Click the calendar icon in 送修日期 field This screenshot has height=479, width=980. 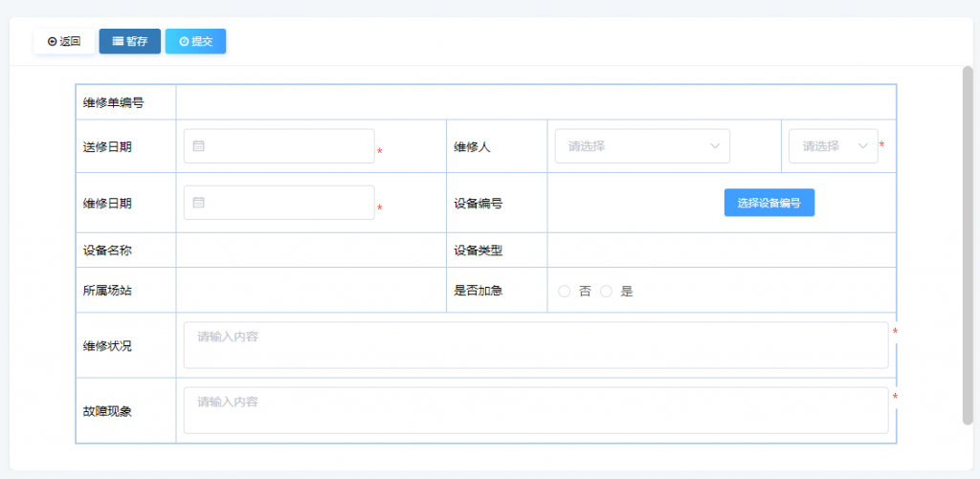tap(198, 146)
